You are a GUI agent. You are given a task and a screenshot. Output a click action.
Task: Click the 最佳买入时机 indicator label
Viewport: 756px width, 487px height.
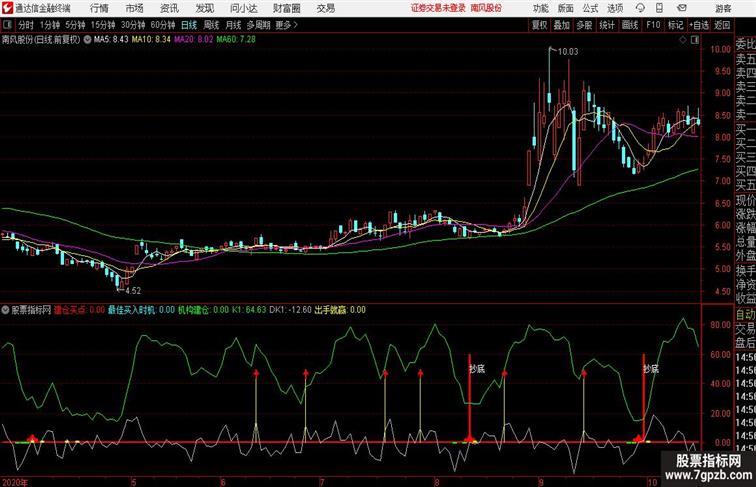point(132,310)
